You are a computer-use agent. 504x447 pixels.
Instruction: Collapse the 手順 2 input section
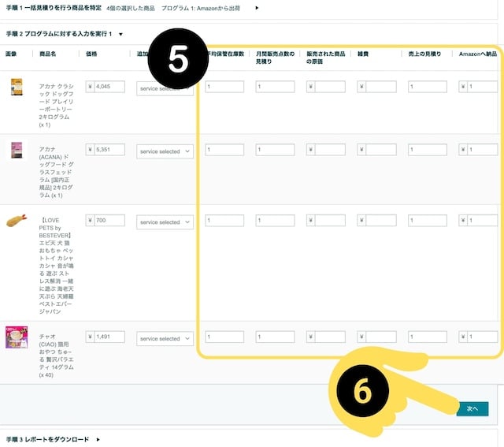click(120, 34)
